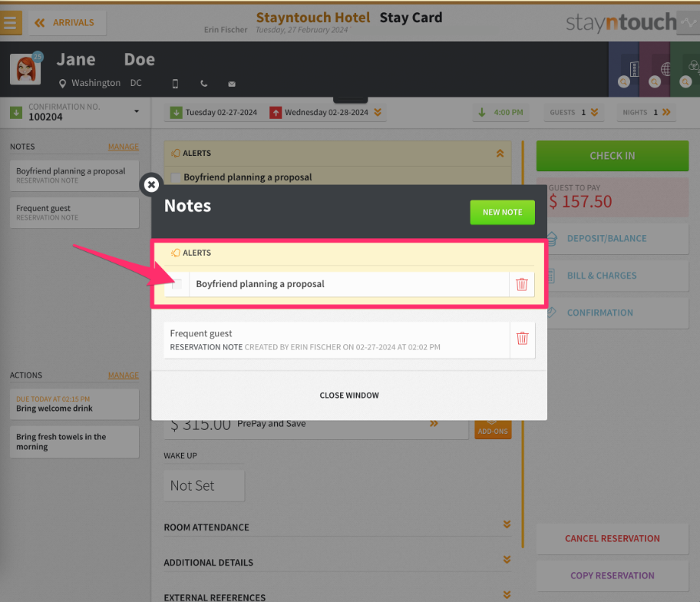Expand the stay dates chevron

pyautogui.click(x=377, y=112)
